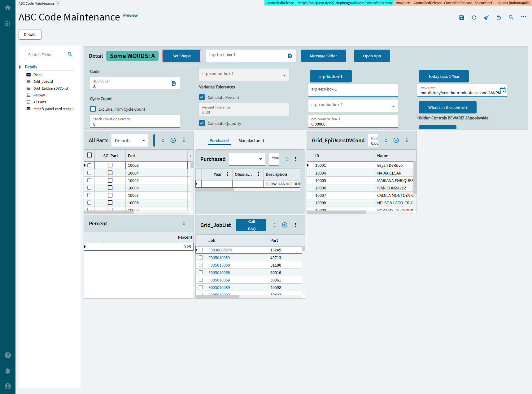Switch to the Manufactured tab
Image resolution: width=532 pixels, height=394 pixels.
(x=251, y=140)
